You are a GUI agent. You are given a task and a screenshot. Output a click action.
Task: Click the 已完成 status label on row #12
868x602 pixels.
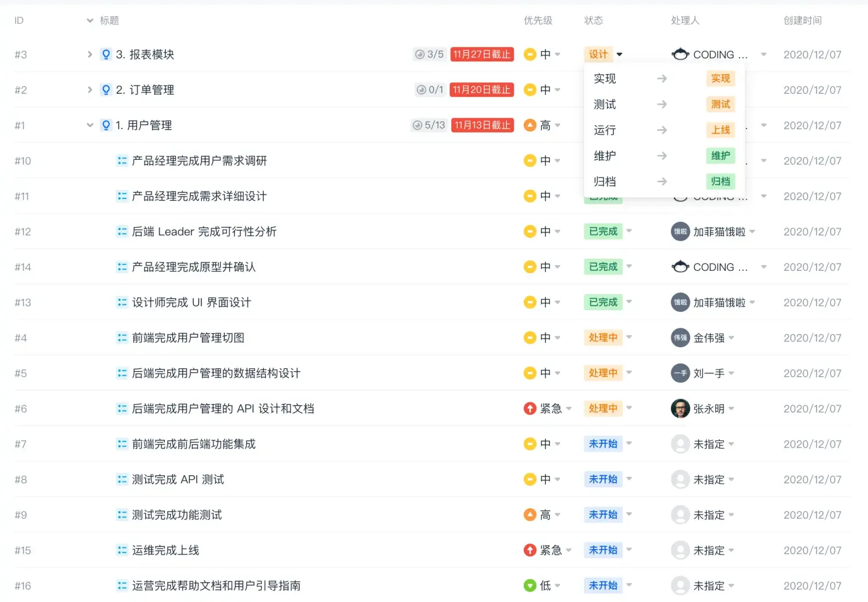click(602, 231)
